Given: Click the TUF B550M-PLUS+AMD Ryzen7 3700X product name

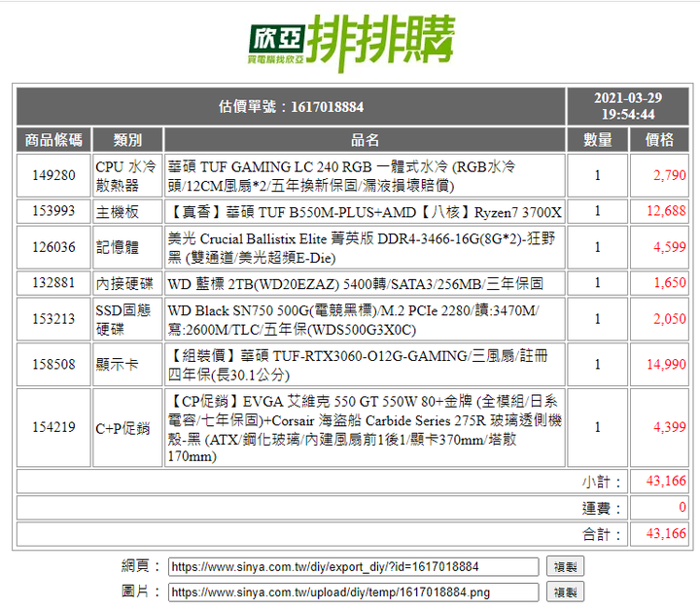Looking at the screenshot, I should 365,211.
